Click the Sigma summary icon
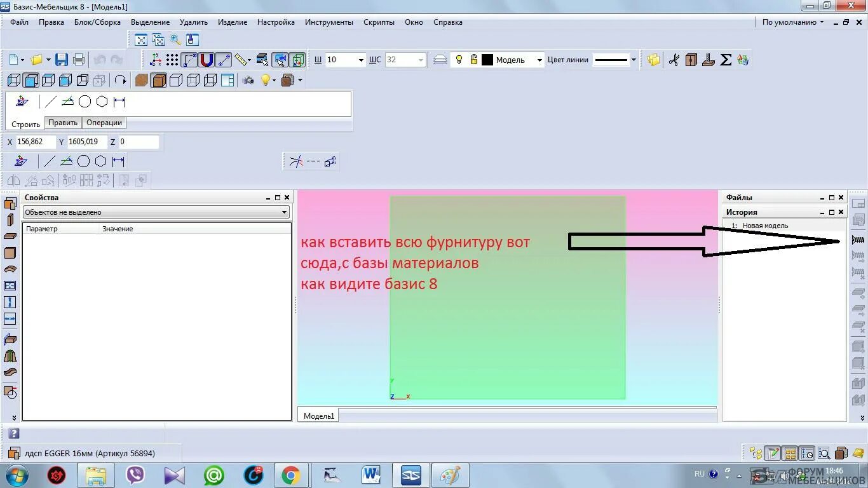The width and height of the screenshot is (868, 488). coord(726,60)
